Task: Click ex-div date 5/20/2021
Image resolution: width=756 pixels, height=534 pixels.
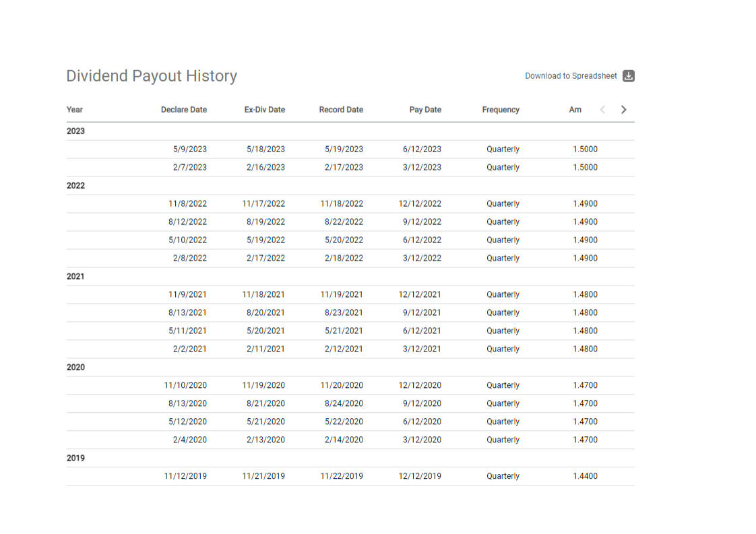Action: pos(265,331)
